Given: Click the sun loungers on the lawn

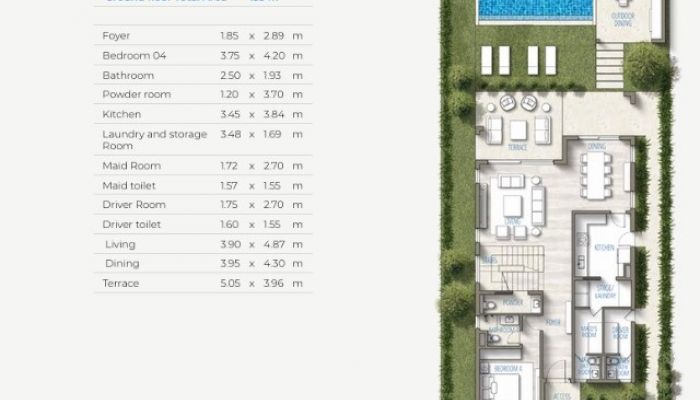Looking at the screenshot, I should 518,60.
